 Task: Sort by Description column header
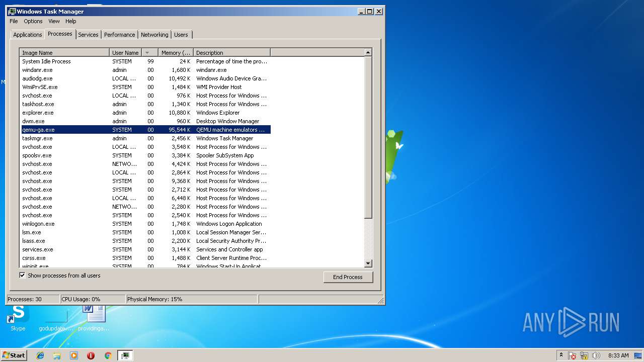[x=232, y=52]
